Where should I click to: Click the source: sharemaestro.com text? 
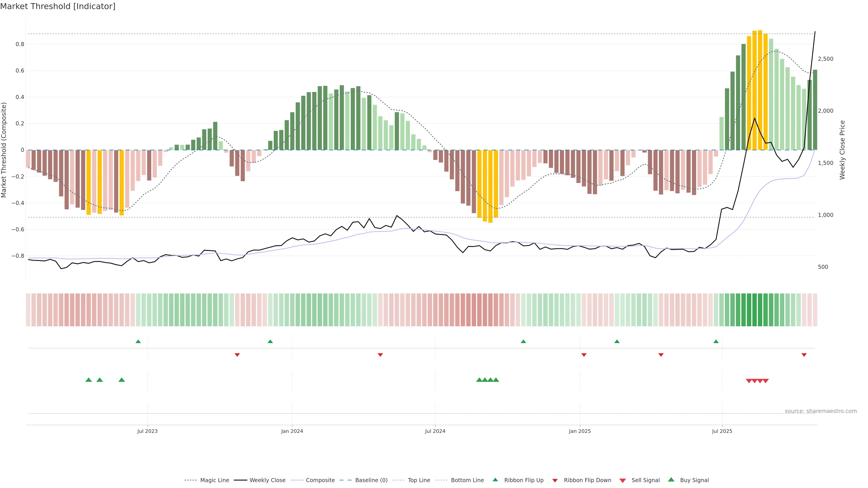821,411
